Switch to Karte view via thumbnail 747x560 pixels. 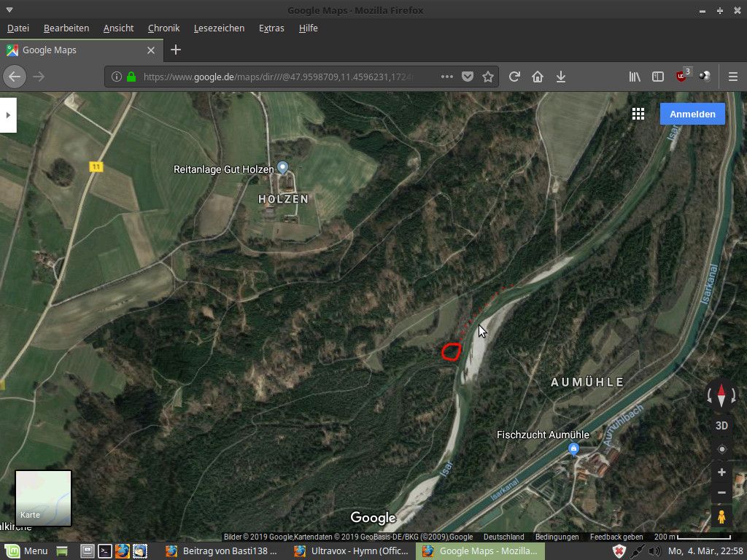(x=44, y=498)
